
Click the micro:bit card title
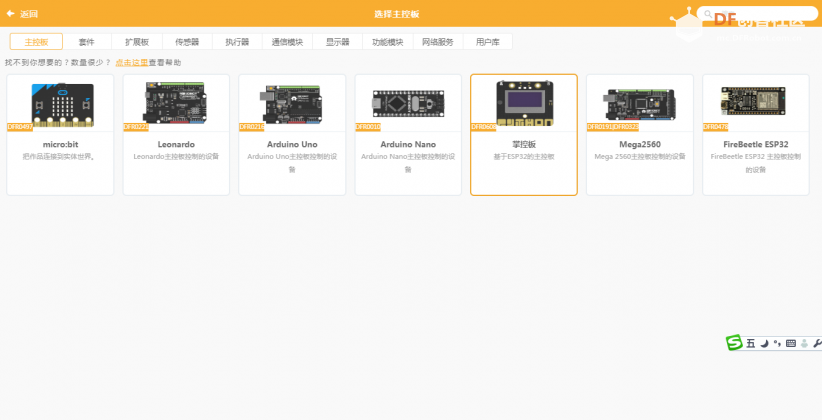click(60, 144)
